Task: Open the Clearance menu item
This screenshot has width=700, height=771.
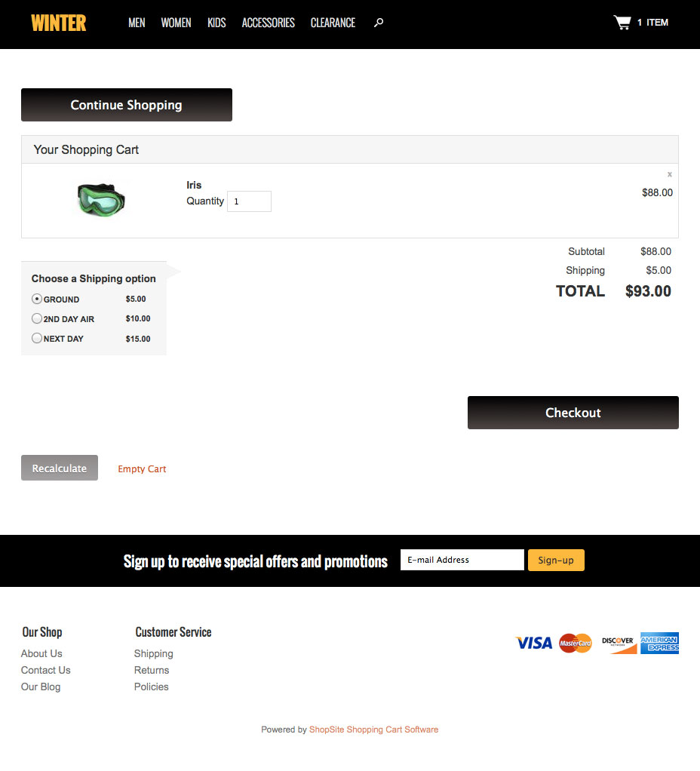Action: tap(333, 23)
